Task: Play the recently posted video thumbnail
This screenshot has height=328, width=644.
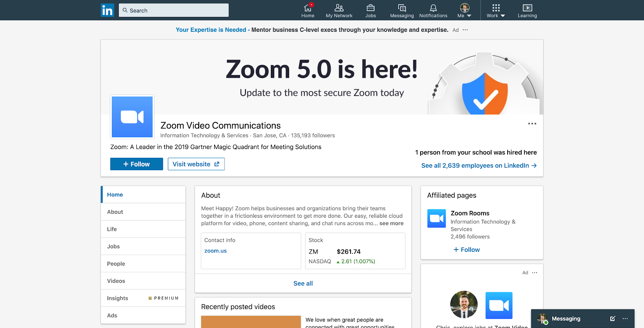Action: click(251, 322)
